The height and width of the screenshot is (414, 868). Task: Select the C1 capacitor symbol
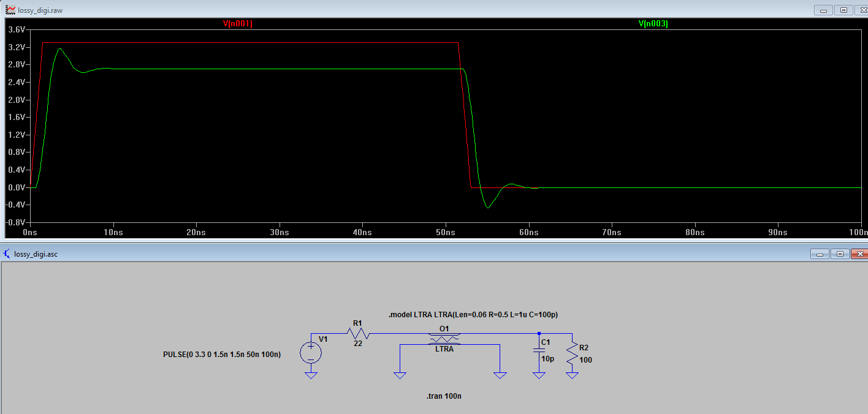coord(539,350)
